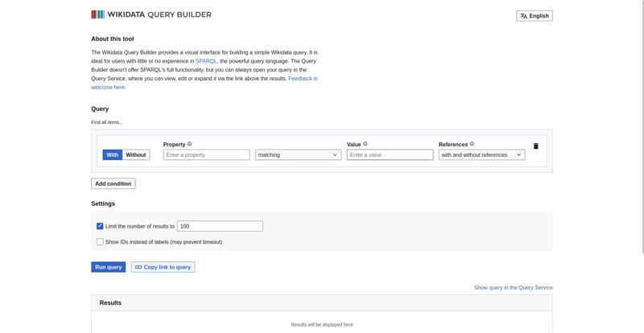Click the References info icon
The height and width of the screenshot is (333, 644).
(472, 144)
